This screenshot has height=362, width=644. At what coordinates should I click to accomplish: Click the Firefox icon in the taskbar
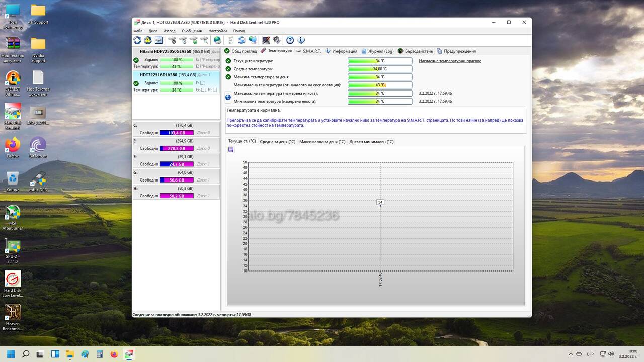pos(114,354)
